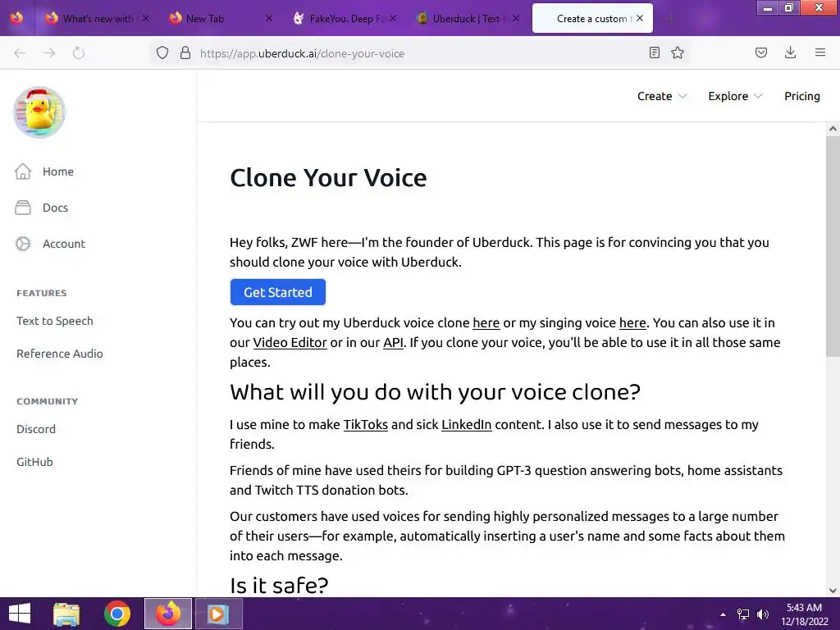Open the Firefox downloads panel
The width and height of the screenshot is (840, 630).
click(790, 52)
